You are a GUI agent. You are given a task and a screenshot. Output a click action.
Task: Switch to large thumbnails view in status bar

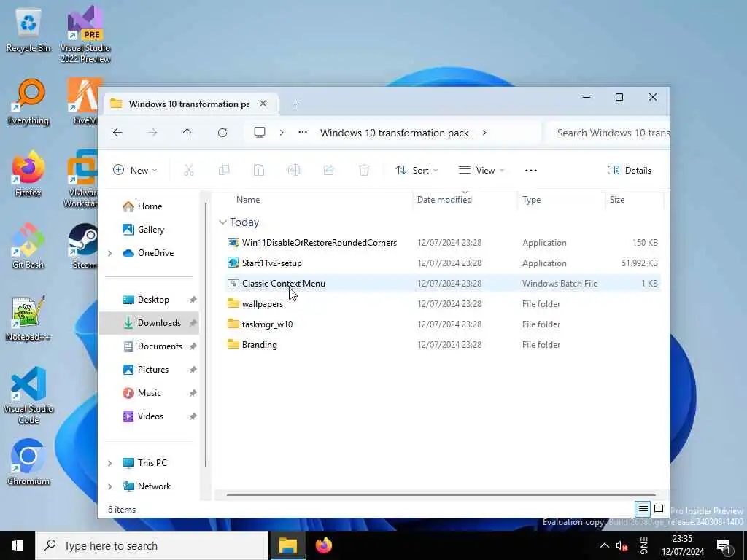tap(659, 510)
